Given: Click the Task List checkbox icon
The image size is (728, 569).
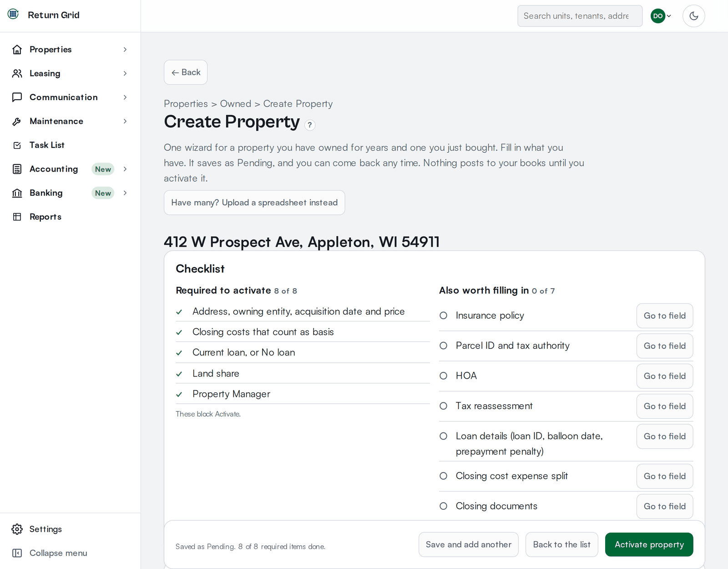Looking at the screenshot, I should coord(17,145).
